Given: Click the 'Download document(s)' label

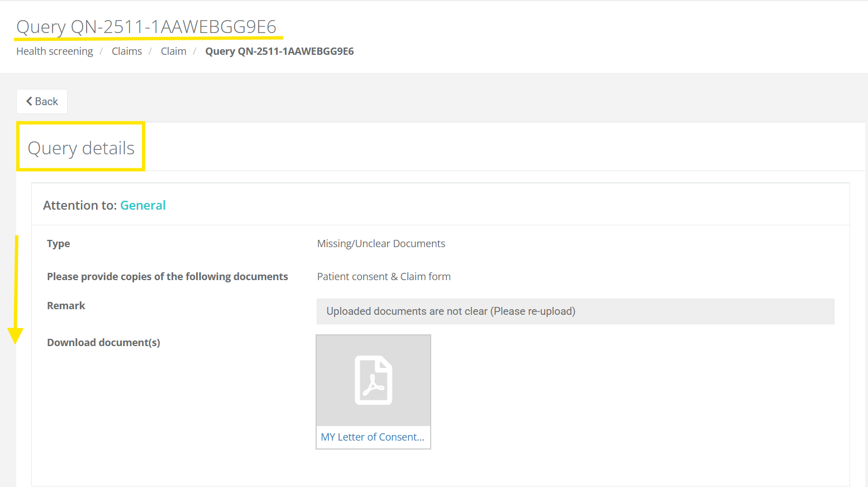Looking at the screenshot, I should 103,343.
